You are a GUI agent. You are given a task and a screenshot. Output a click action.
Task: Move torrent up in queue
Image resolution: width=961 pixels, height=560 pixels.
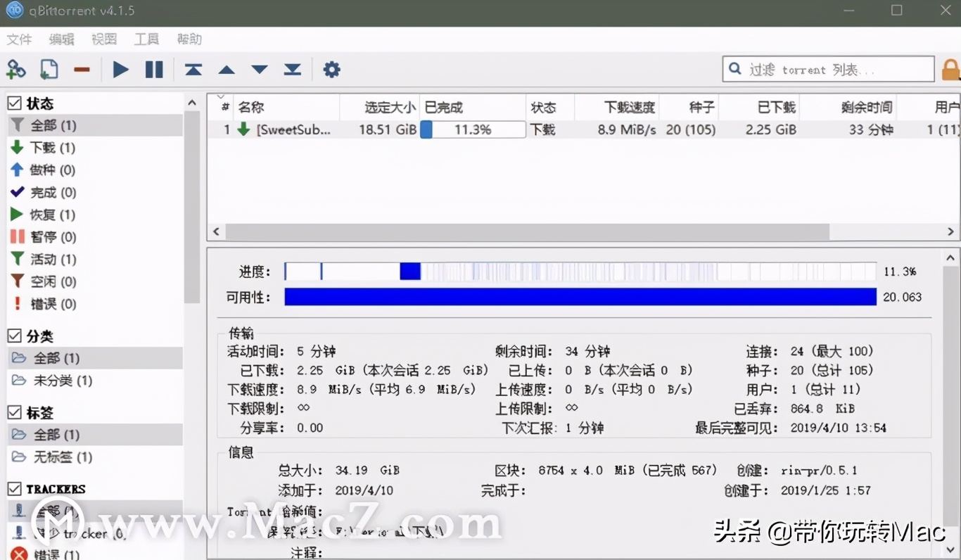(x=226, y=69)
